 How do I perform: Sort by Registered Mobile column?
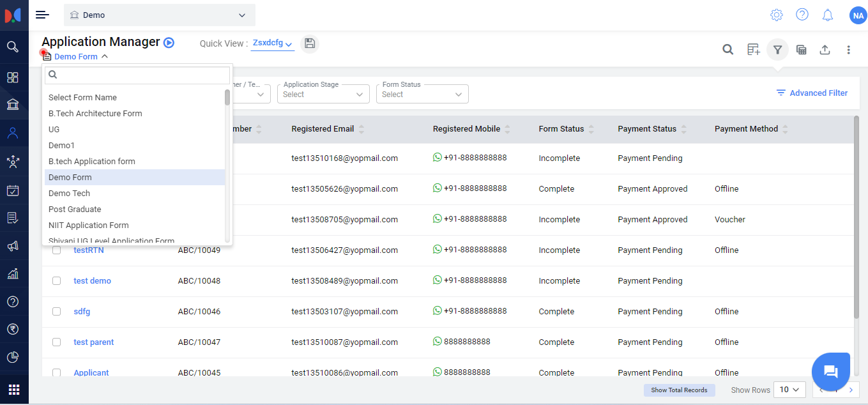(507, 129)
